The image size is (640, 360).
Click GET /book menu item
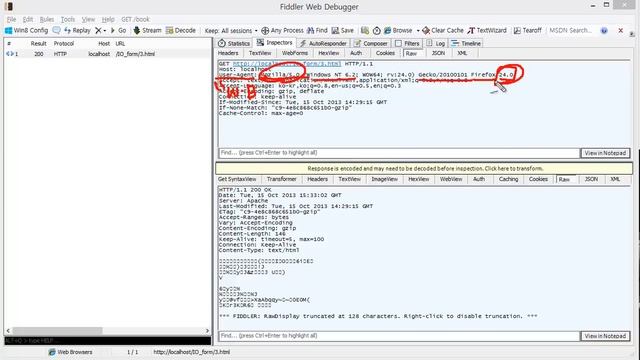point(136,19)
